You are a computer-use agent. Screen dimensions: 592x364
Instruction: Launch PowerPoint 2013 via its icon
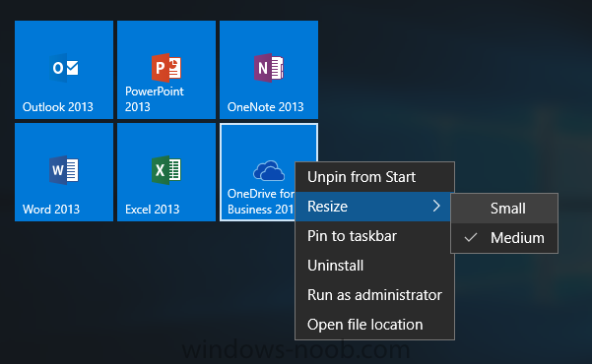pos(166,68)
